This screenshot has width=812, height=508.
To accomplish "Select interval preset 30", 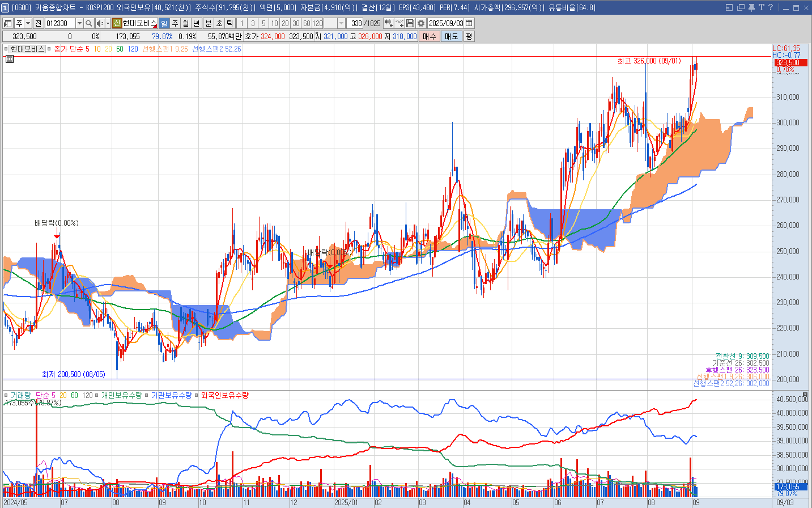I will pos(296,23).
